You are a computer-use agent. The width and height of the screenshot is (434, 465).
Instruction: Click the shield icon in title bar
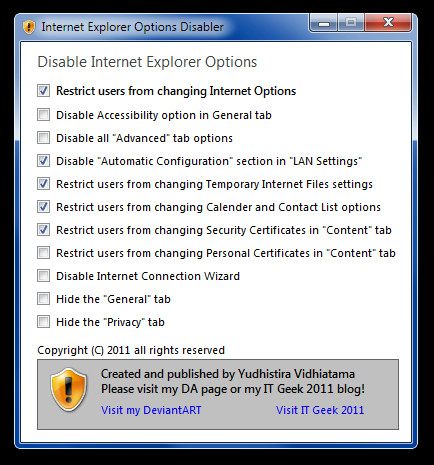(29, 27)
